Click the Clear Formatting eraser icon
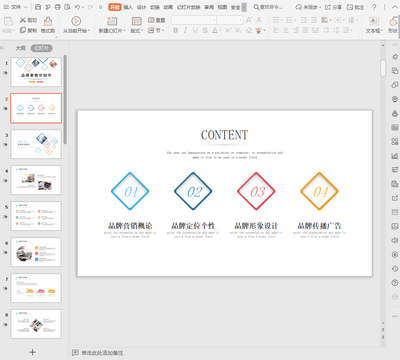Viewport: 400px width, 360px height. 249,30
